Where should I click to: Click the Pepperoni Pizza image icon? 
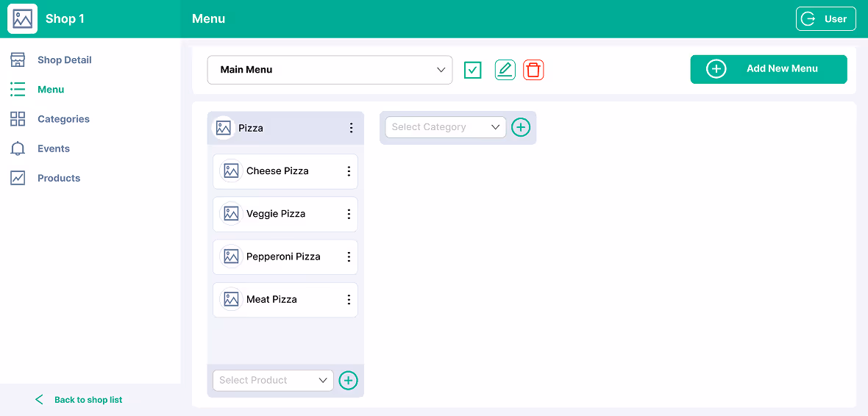tap(232, 257)
